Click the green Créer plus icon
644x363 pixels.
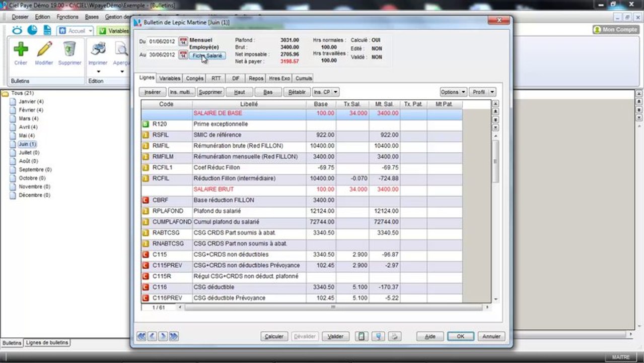coord(21,49)
